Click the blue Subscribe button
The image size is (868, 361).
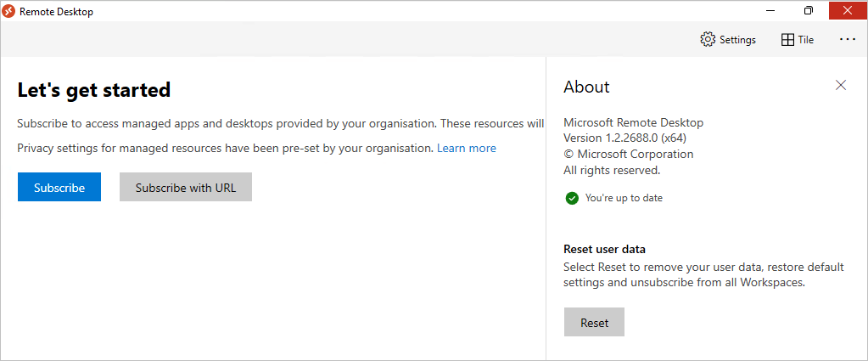click(x=59, y=187)
